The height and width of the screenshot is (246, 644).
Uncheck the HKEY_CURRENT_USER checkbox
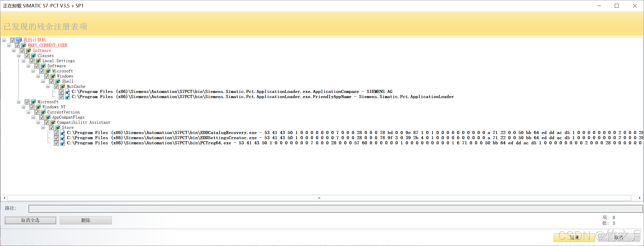point(17,45)
